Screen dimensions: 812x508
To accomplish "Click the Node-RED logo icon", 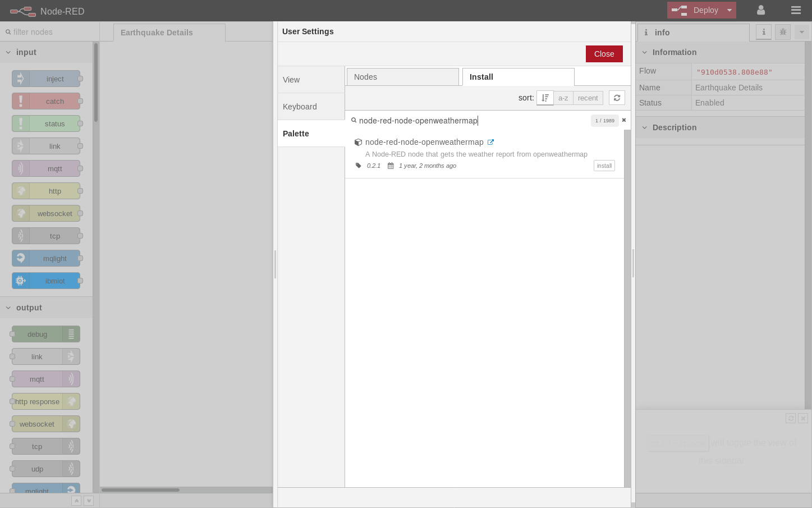I will 22,11.
